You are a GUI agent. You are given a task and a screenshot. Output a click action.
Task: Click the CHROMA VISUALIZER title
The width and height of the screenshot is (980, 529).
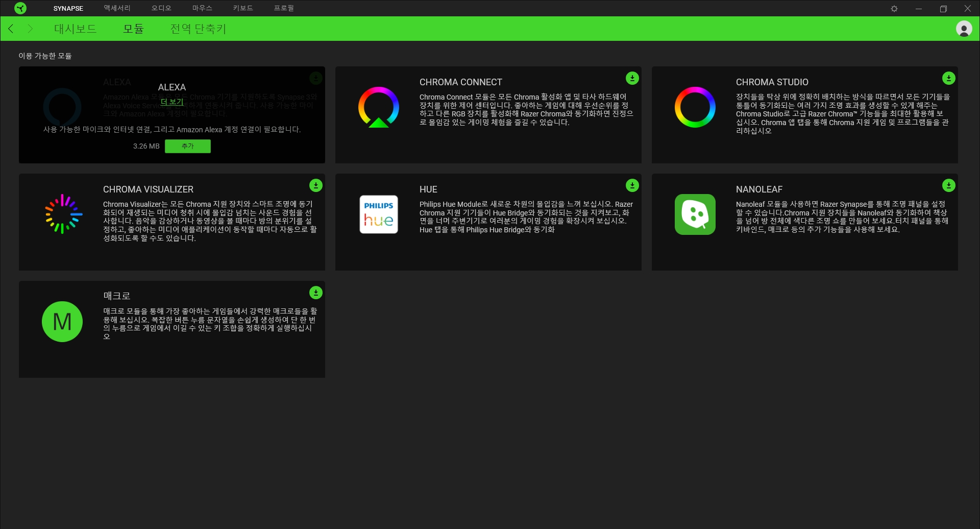point(148,189)
